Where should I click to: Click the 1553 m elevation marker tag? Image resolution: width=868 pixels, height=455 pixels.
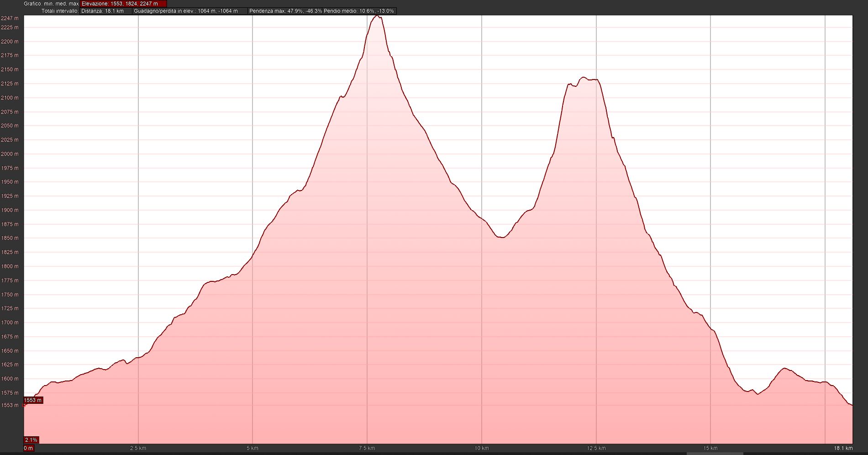[x=33, y=400]
